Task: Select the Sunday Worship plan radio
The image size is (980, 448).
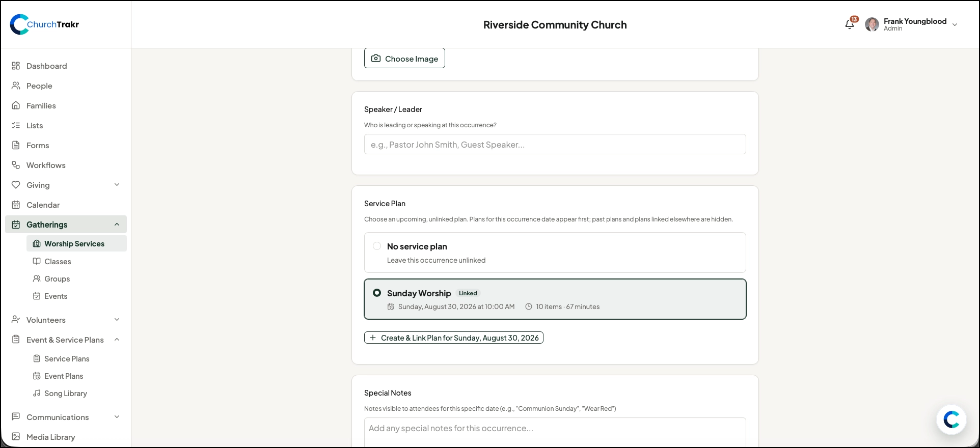Action: 377,293
